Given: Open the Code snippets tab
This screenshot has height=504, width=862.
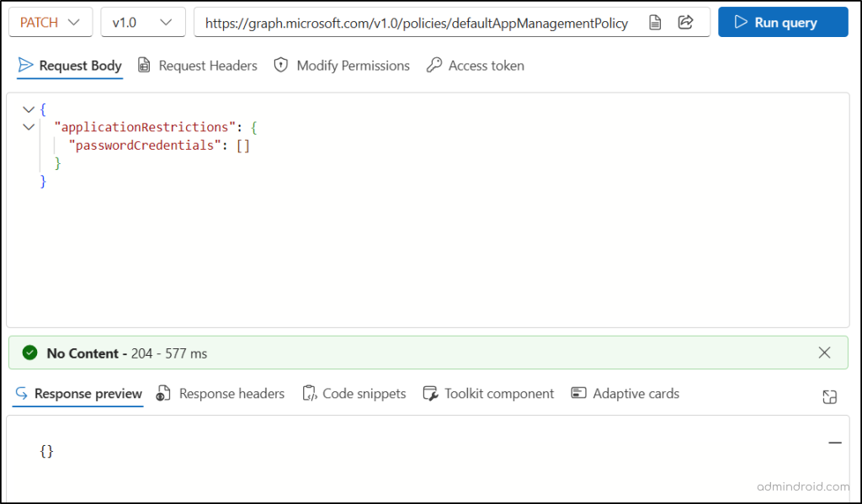Looking at the screenshot, I should pos(354,394).
